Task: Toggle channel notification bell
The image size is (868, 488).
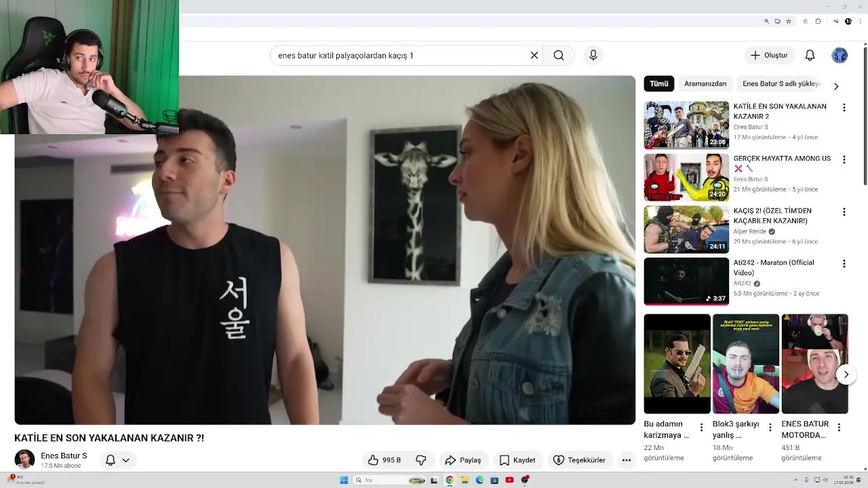Action: click(111, 460)
